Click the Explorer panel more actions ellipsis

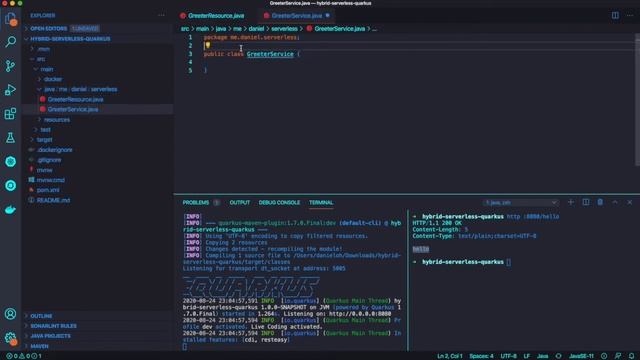(x=161, y=16)
